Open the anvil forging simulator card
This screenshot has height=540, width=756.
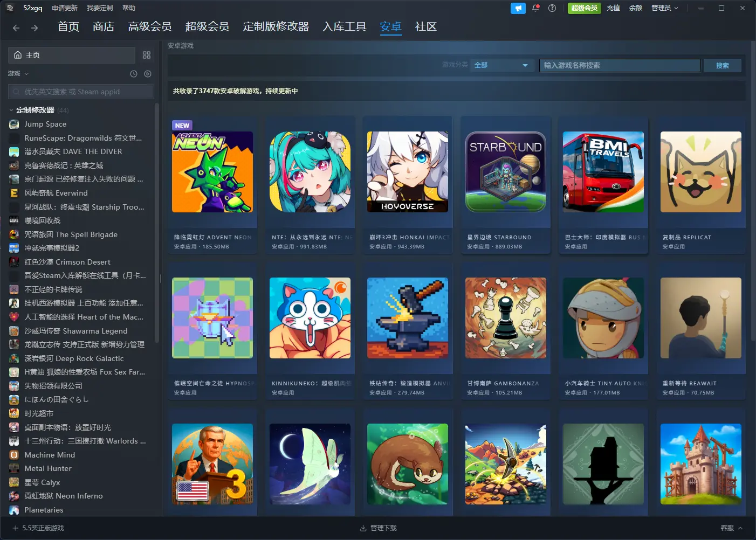[x=408, y=331]
